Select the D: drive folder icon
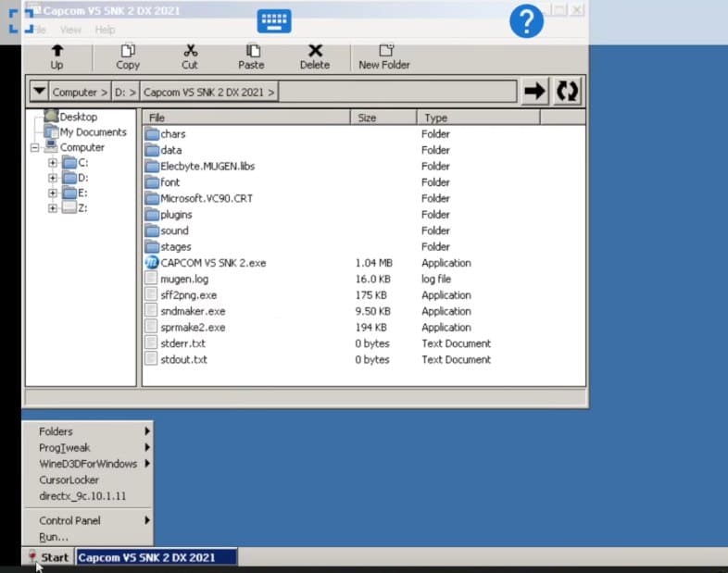Screen dimensions: 728x573 (x=69, y=178)
